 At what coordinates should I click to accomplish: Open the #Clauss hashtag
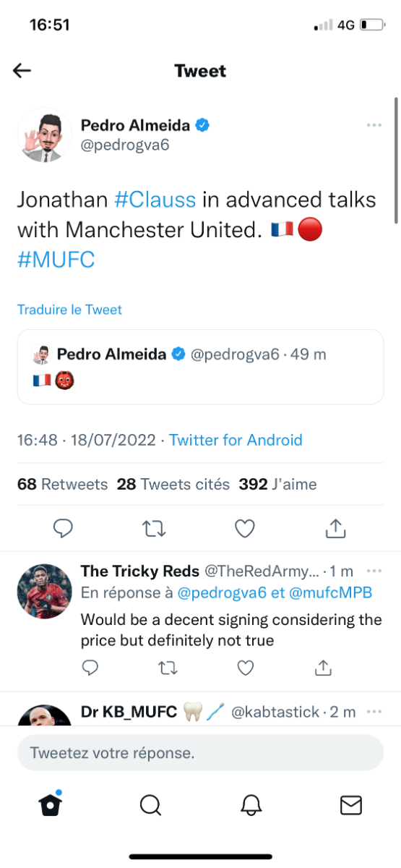click(x=155, y=199)
